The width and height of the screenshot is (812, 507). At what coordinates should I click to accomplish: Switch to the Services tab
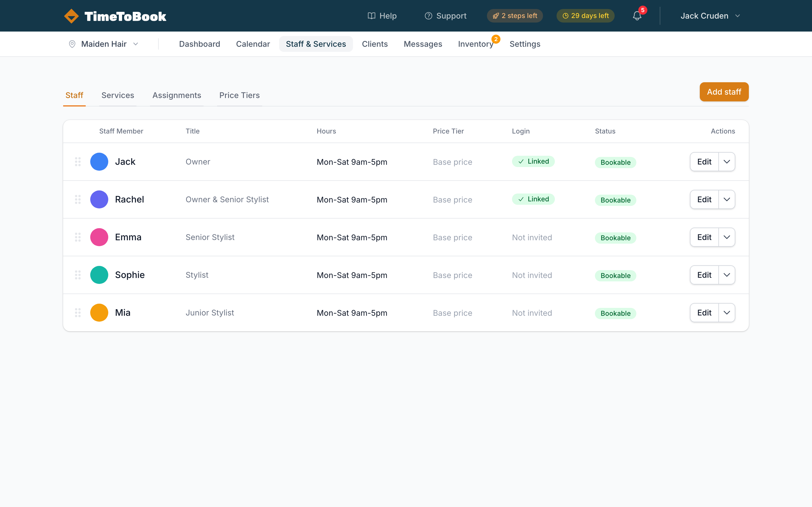118,95
